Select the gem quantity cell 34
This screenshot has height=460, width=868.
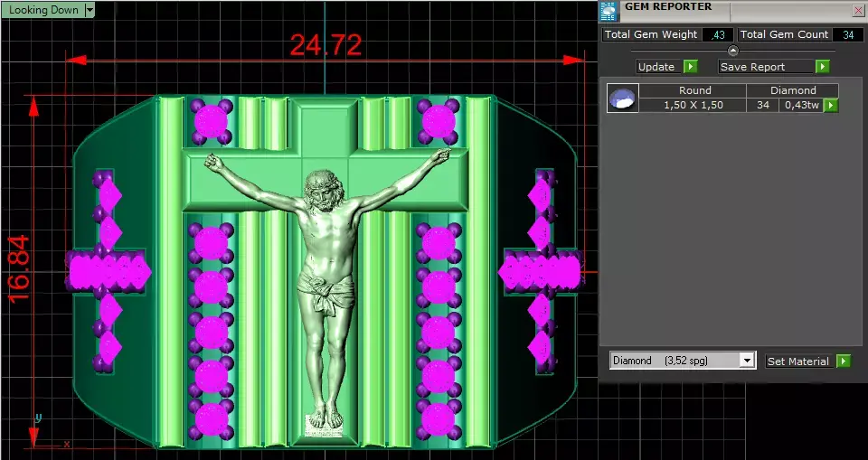[763, 105]
